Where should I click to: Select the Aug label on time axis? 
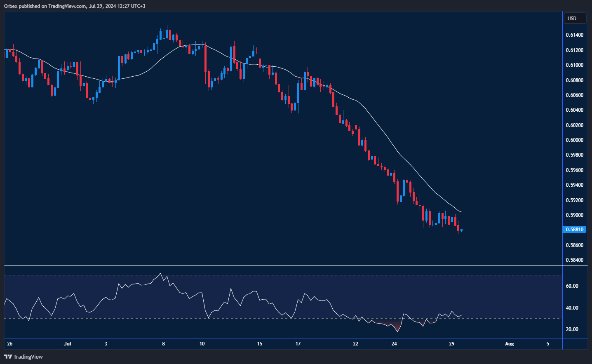tap(510, 344)
